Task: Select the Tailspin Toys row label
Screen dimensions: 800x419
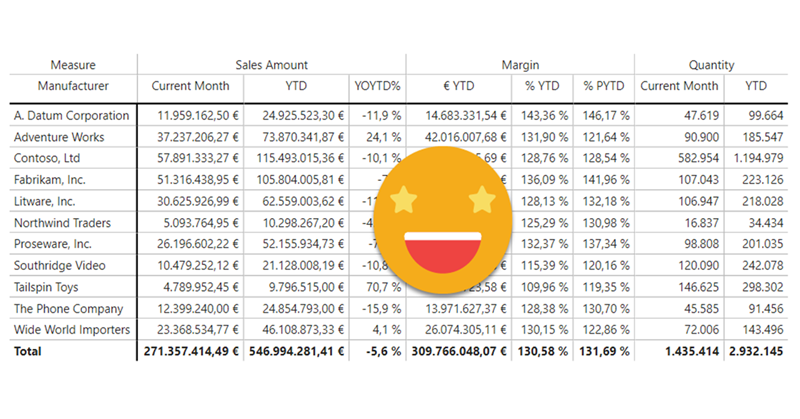Action: (50, 288)
